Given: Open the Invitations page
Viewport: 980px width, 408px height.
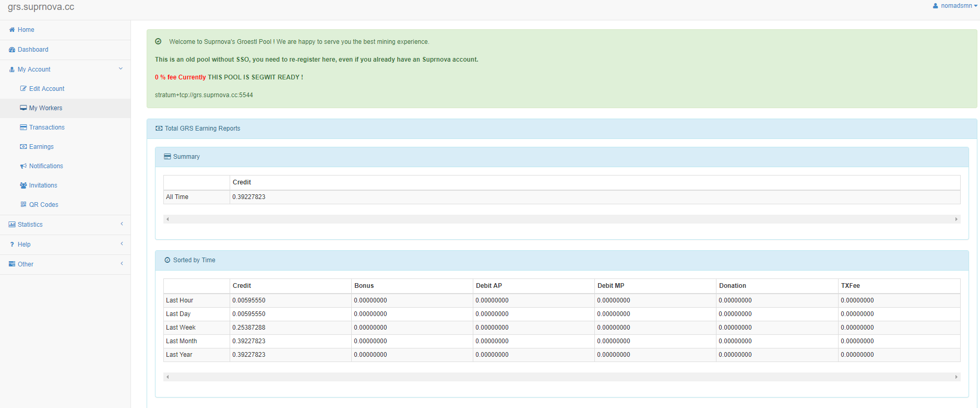Looking at the screenshot, I should click(43, 185).
